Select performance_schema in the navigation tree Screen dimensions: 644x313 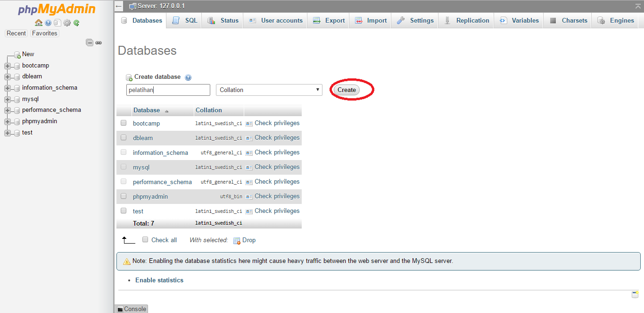click(x=51, y=110)
